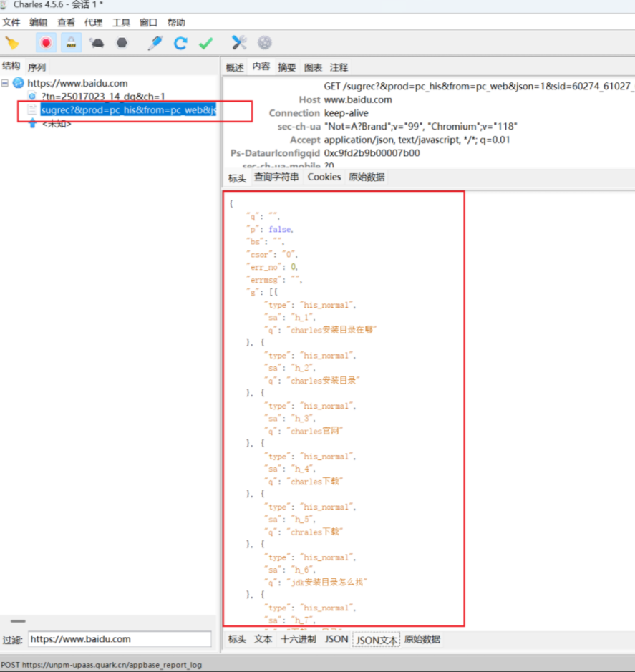The image size is (635, 672).
Task: Click the "p": false JSON line
Action: (x=270, y=230)
